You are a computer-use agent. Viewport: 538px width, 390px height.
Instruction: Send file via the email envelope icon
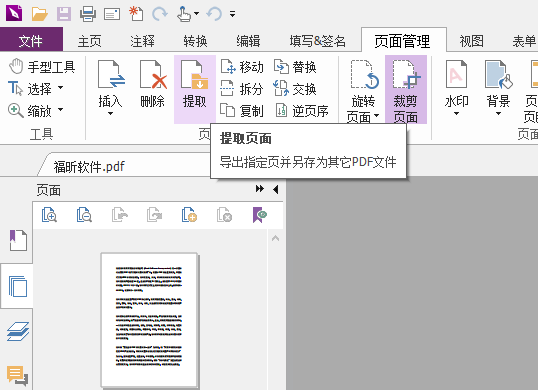[112, 14]
